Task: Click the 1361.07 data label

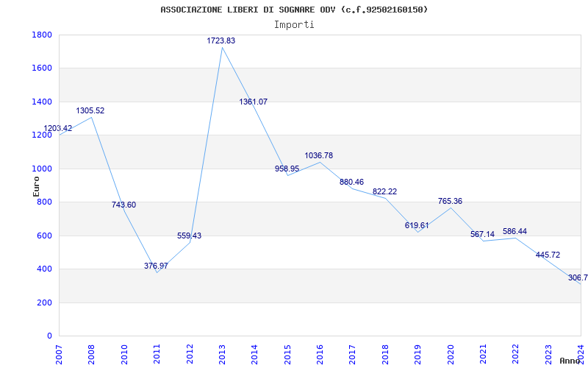Action: (254, 102)
